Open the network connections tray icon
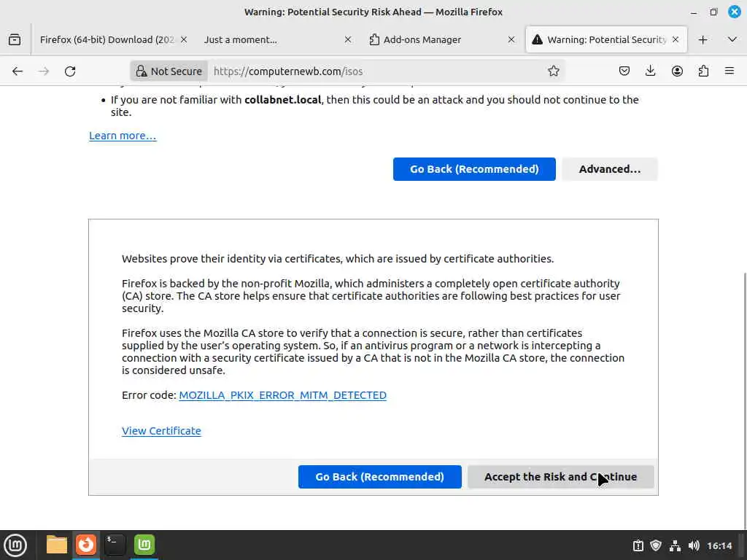Screen dimensions: 747x560 tap(675, 545)
